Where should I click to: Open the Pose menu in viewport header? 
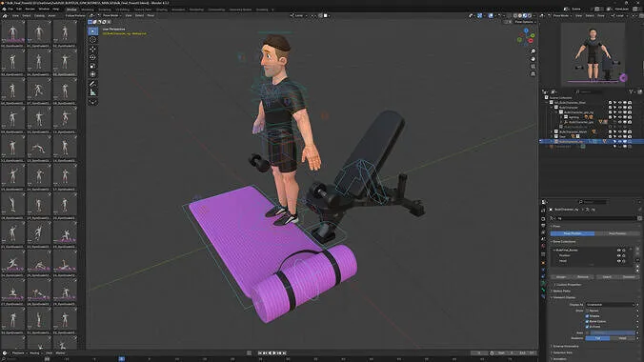[151, 15]
